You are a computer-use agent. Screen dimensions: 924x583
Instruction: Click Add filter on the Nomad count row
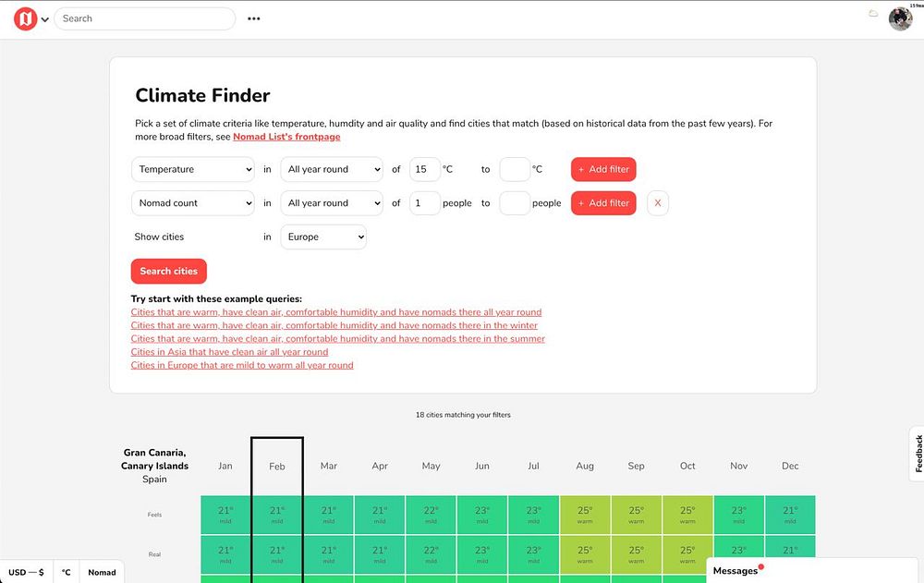point(603,202)
